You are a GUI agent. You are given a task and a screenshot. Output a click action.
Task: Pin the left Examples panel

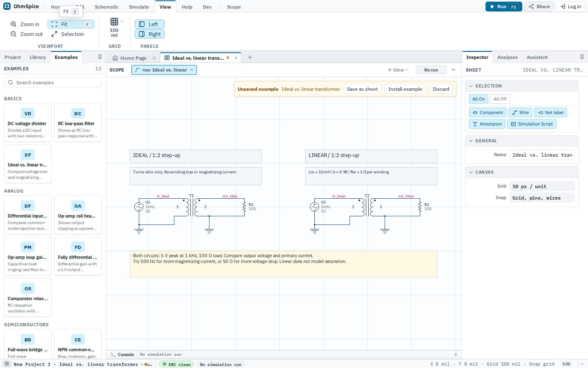(100, 57)
